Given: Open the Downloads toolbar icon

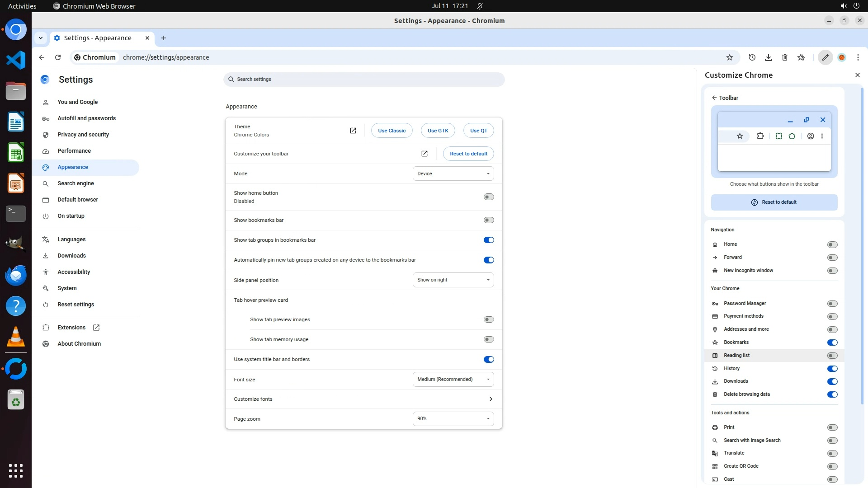Looking at the screenshot, I should [x=768, y=57].
